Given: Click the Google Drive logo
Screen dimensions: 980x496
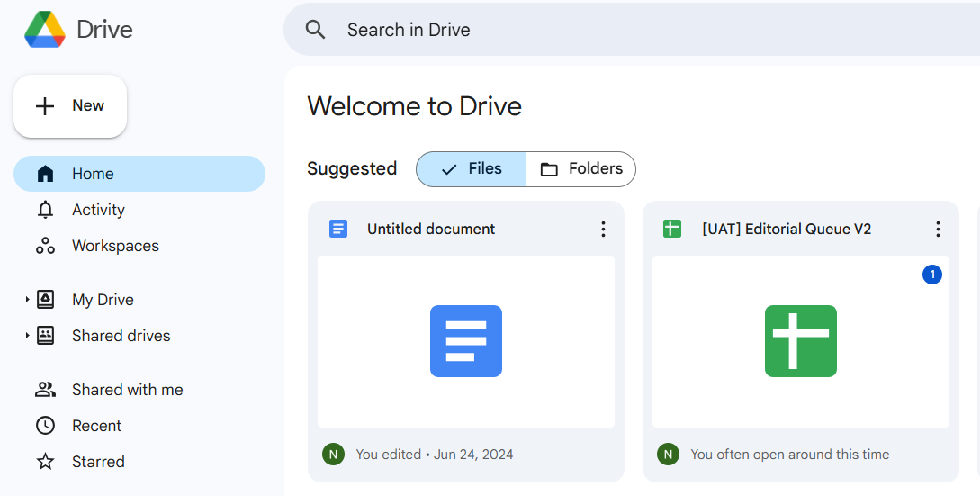Looking at the screenshot, I should coord(45,29).
